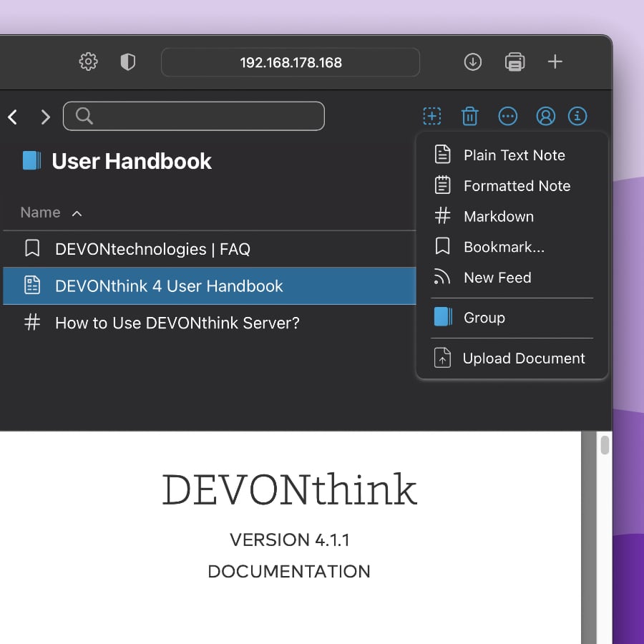
Task: Choose Plain Text Note from menu
Action: tap(513, 155)
